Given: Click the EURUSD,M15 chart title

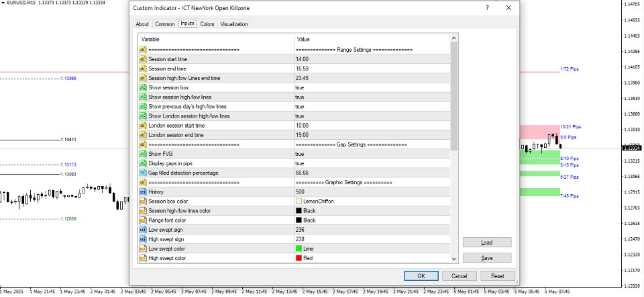Looking at the screenshot, I should tap(21, 3).
